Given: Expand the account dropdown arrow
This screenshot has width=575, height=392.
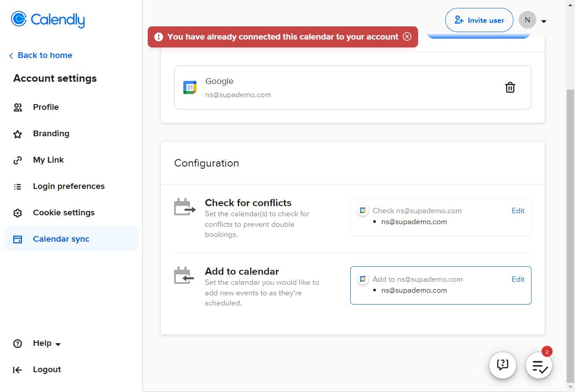Looking at the screenshot, I should coord(544,21).
